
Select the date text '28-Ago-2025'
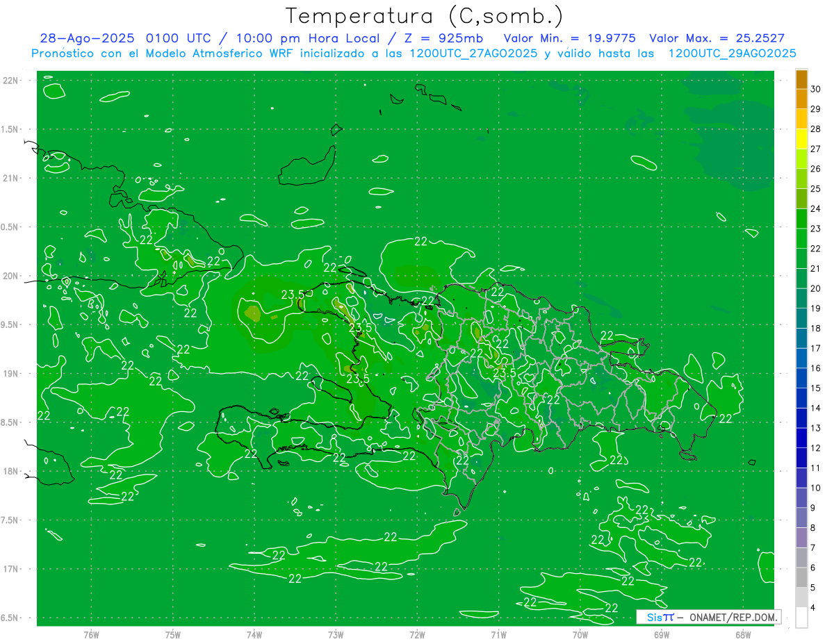(x=87, y=38)
